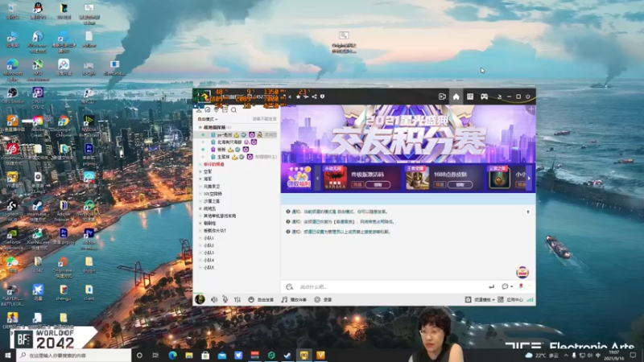This screenshot has width=644, height=362.
Task: Open Google Chrome desktop shortcut
Action: pyautogui.click(x=64, y=125)
